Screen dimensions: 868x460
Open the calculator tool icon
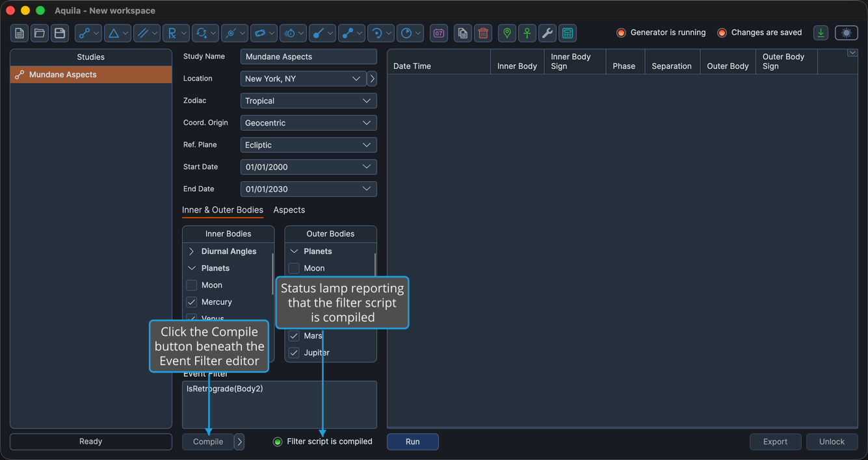[568, 33]
